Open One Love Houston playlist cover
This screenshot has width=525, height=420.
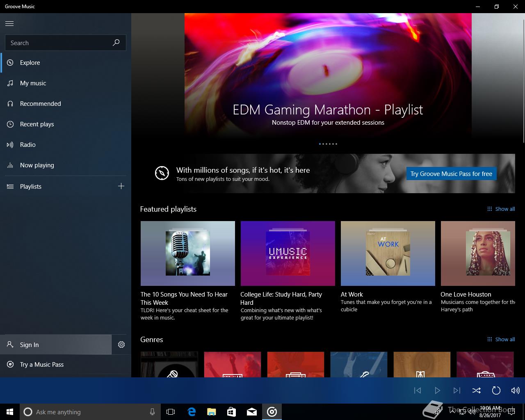pos(478,253)
